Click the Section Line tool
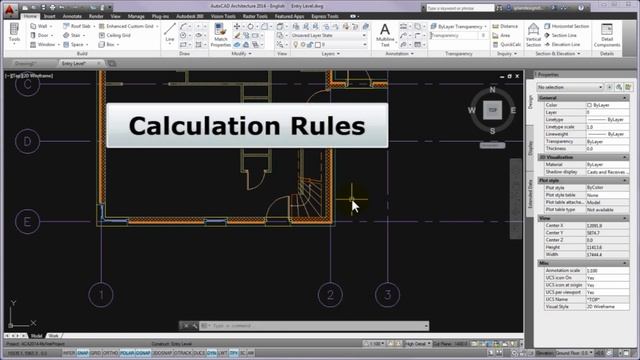640x360 pixels. [560, 36]
